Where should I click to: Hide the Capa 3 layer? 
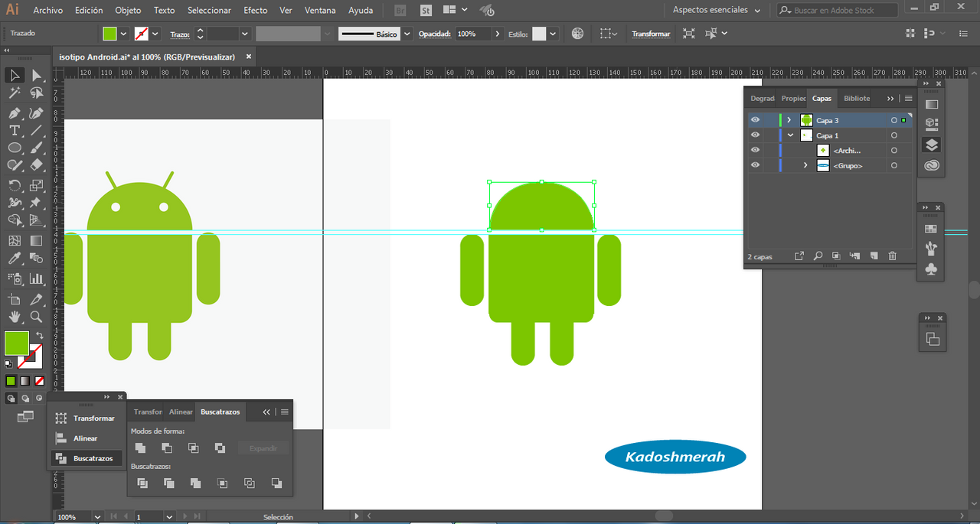[756, 120]
